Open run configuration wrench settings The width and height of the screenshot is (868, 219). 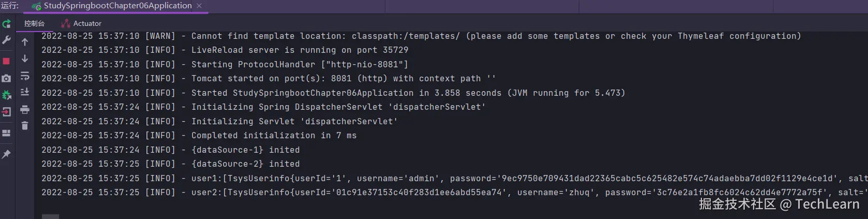(x=6, y=40)
